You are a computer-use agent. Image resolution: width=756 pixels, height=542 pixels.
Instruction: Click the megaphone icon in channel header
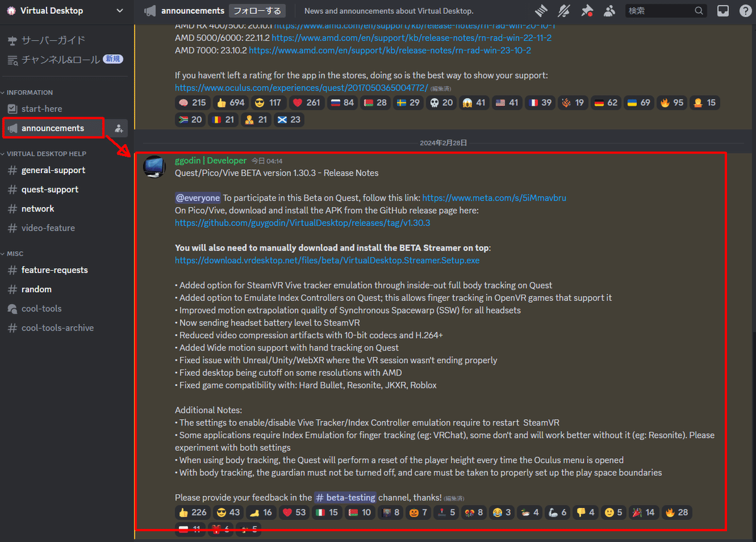[150, 11]
